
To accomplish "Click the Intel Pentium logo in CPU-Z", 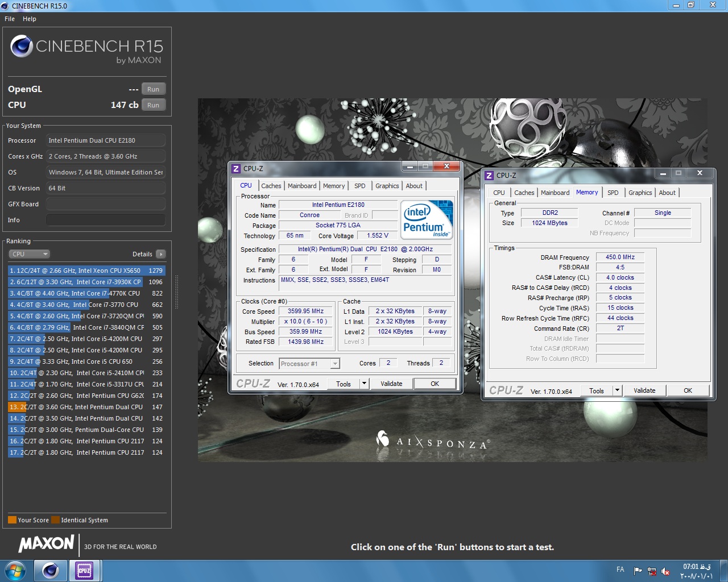I will [x=427, y=219].
